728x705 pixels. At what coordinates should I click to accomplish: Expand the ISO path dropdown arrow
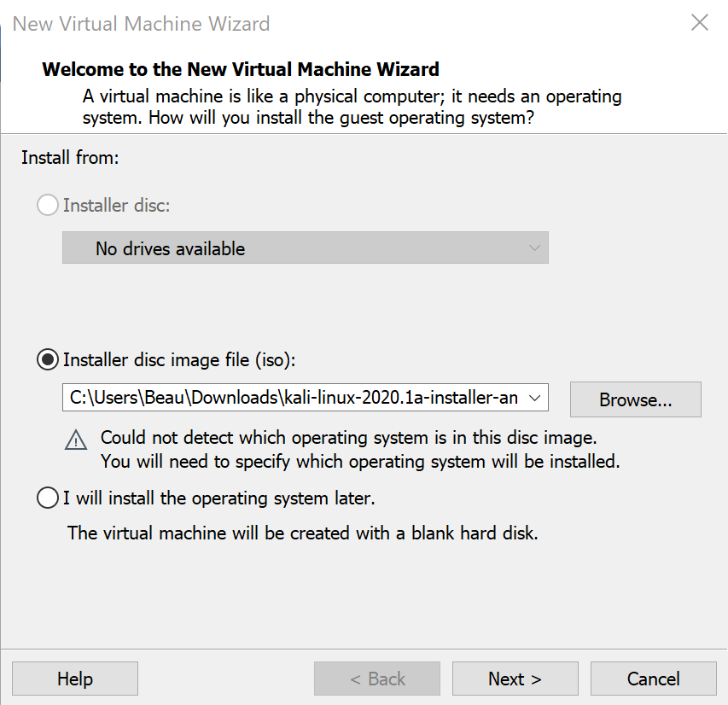pyautogui.click(x=534, y=399)
